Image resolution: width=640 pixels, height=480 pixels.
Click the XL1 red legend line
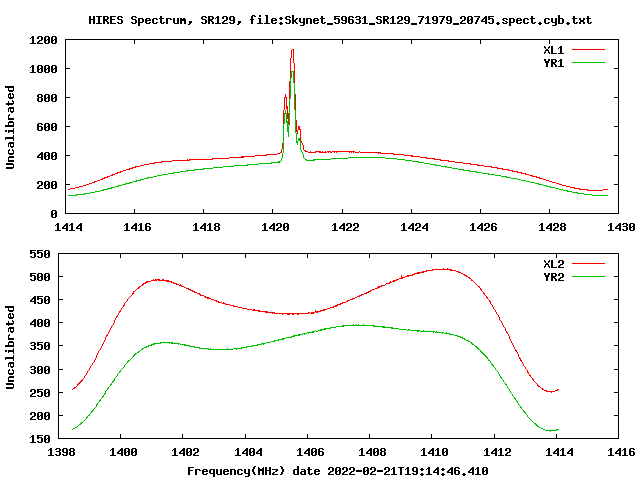pos(588,50)
